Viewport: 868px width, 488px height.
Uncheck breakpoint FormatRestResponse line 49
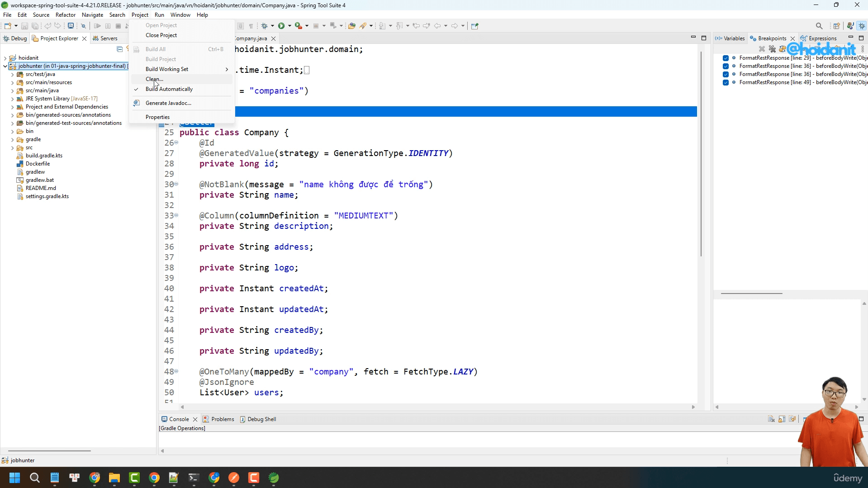[726, 82]
